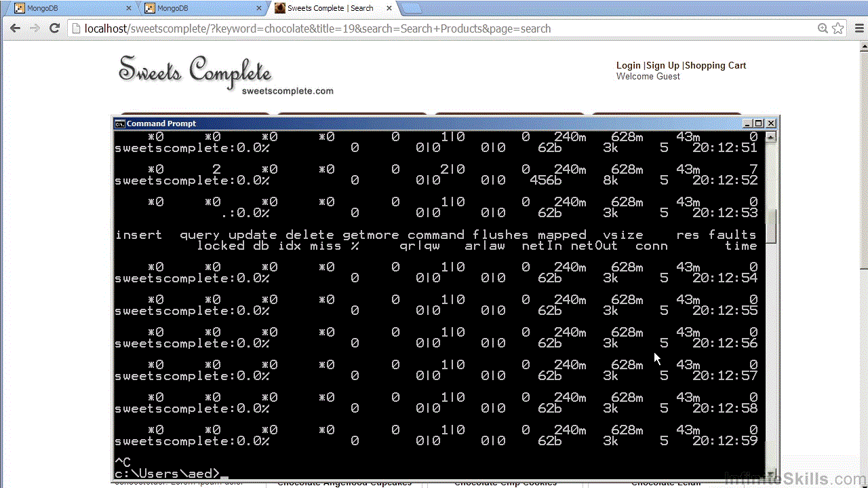Click the netOut value 8k
This screenshot has height=488, width=868.
click(610, 181)
